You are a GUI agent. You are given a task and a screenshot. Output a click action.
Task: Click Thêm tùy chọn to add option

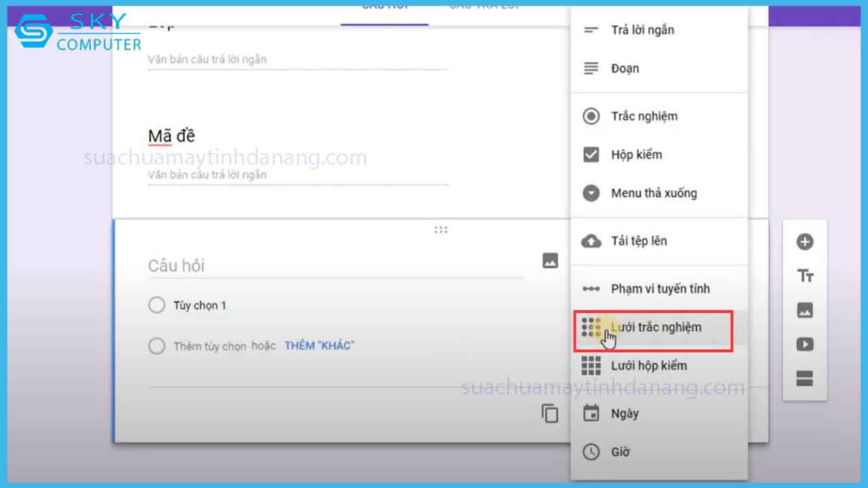point(210,346)
